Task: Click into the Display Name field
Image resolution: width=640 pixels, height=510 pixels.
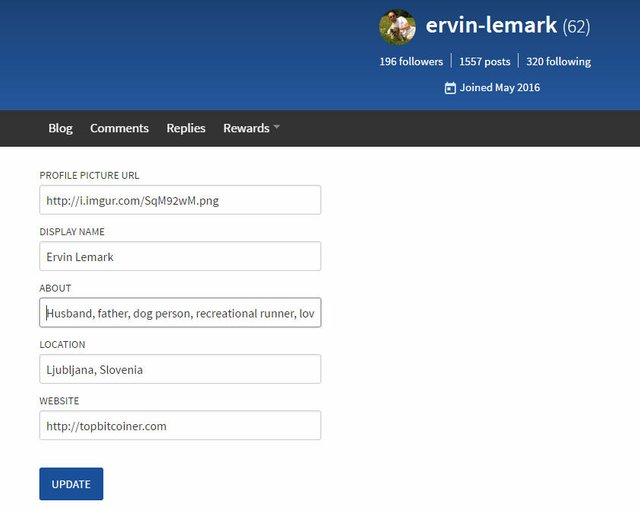Action: click(180, 256)
